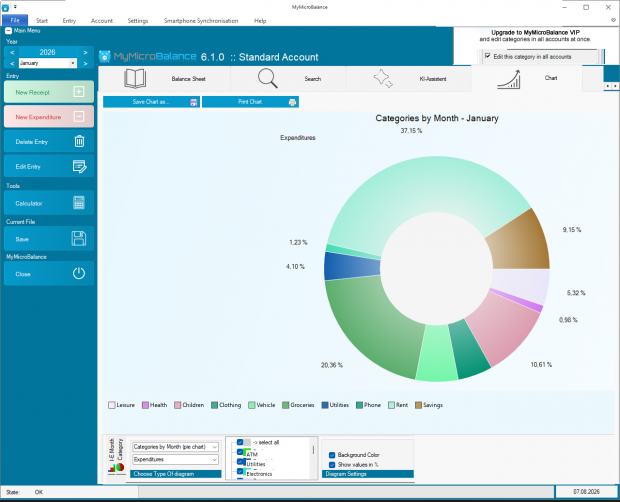Click the plus icon on New Receipt
This screenshot has width=620, height=502.
pos(79,92)
